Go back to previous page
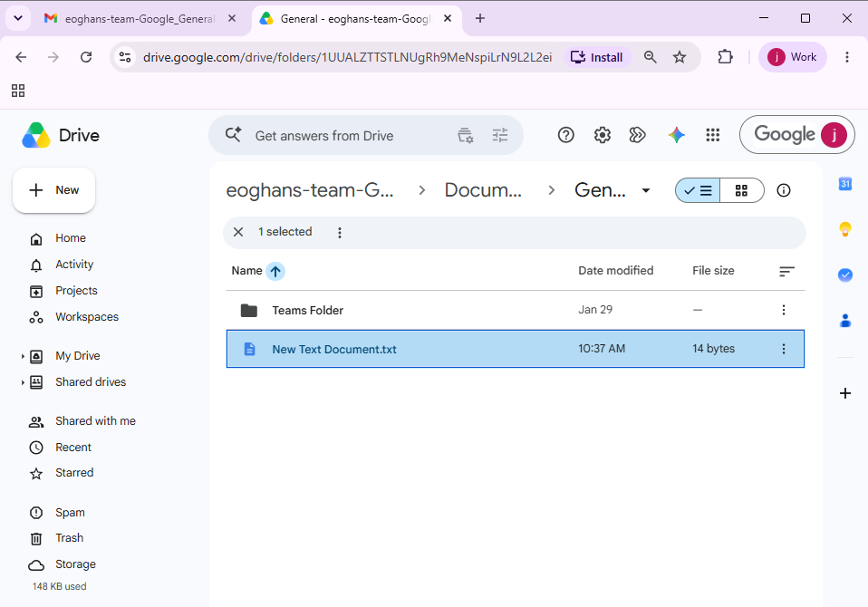Viewport: 868px width, 607px height. point(21,57)
